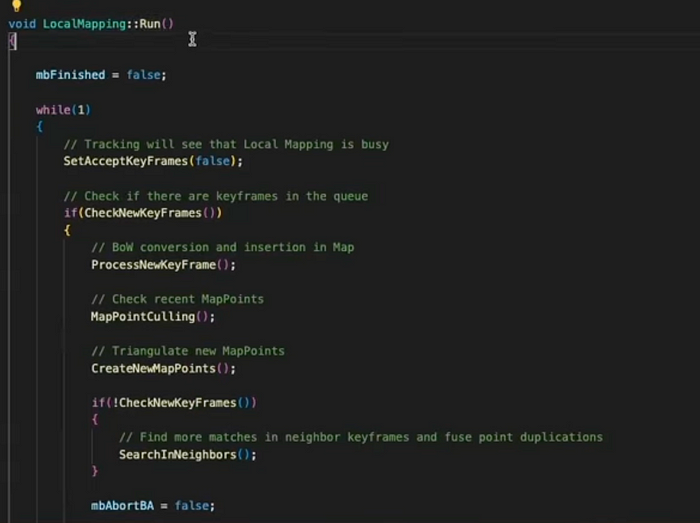The width and height of the screenshot is (700, 523).
Task: Click the 'Run' function name
Action: pyautogui.click(x=150, y=24)
